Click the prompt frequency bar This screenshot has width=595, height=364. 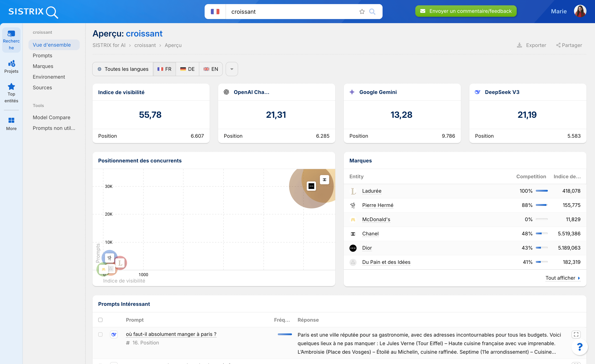tap(285, 334)
